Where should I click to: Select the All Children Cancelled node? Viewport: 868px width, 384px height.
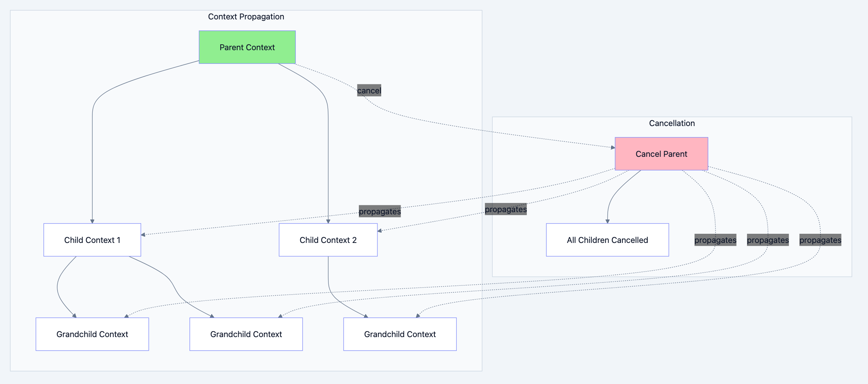(x=607, y=240)
